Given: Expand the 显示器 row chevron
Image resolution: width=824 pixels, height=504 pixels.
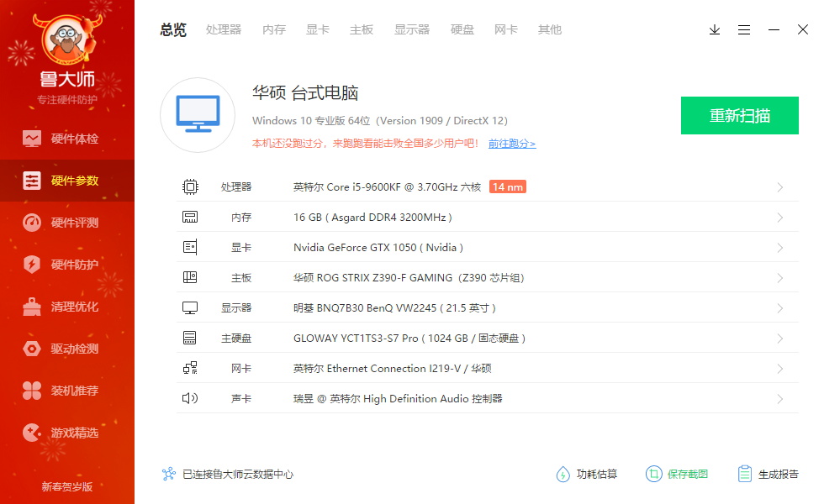Looking at the screenshot, I should click(780, 308).
